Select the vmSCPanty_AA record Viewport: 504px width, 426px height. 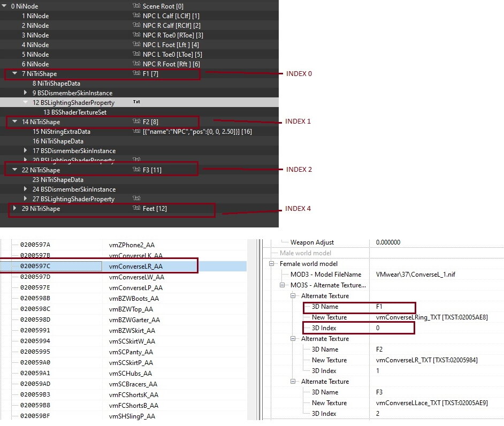point(124,352)
